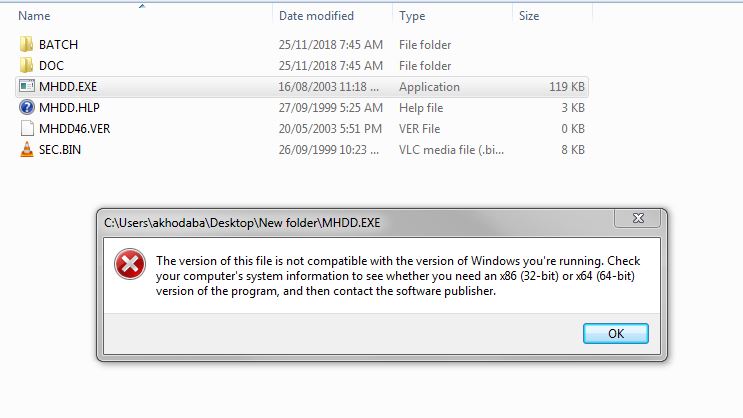Viewport: 743px width, 418px height.
Task: Select the SEC.BIN file name
Action: 60,150
